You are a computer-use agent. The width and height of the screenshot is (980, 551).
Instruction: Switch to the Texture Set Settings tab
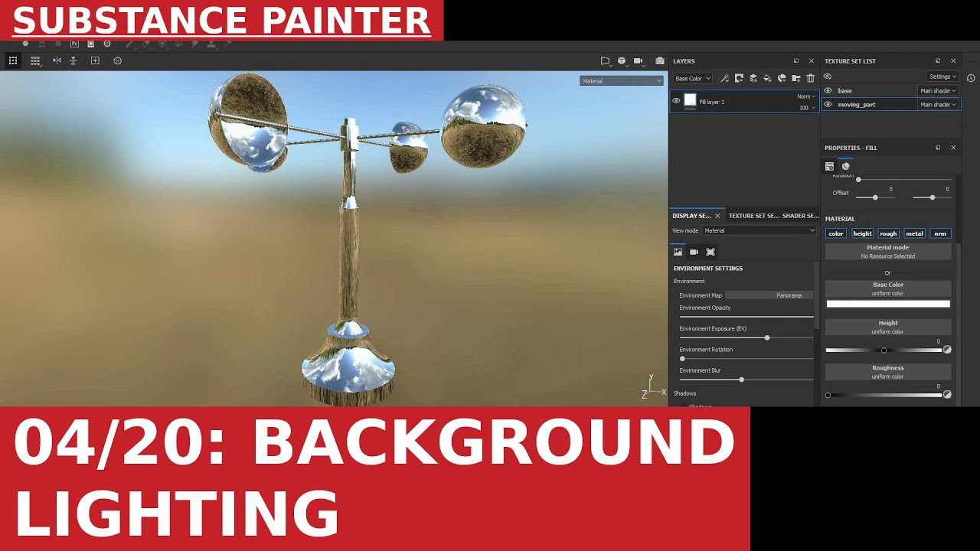(753, 216)
